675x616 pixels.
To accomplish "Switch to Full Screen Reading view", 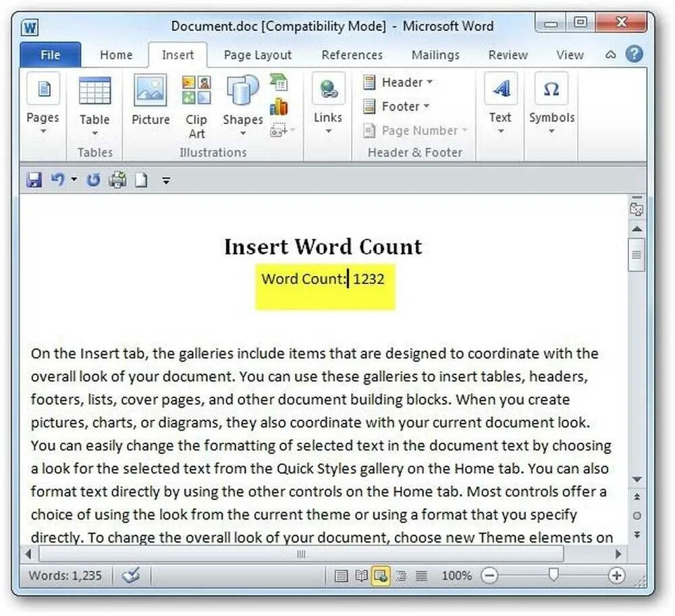I will 362,576.
